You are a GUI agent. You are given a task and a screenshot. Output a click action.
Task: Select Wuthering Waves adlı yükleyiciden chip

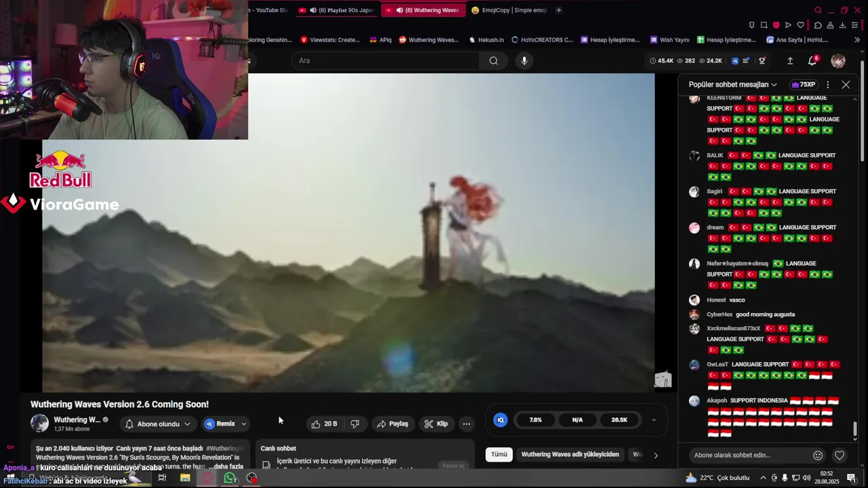pyautogui.click(x=570, y=455)
